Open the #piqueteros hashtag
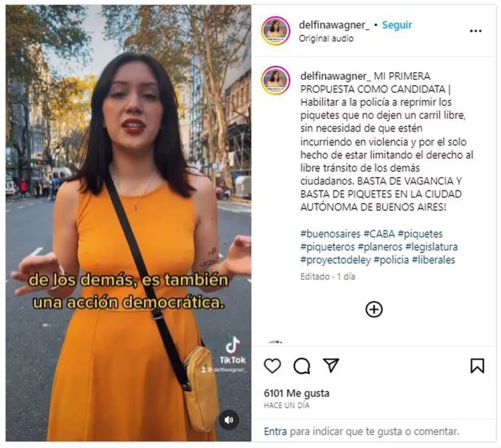Screen dimensions: 501x448 (327, 247)
